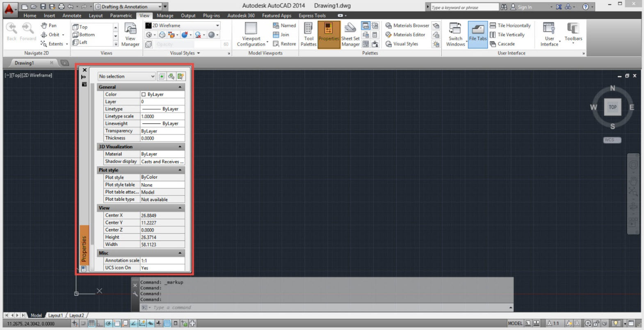Click the ByLayer Color swatch value
The image size is (644, 330).
[162, 94]
